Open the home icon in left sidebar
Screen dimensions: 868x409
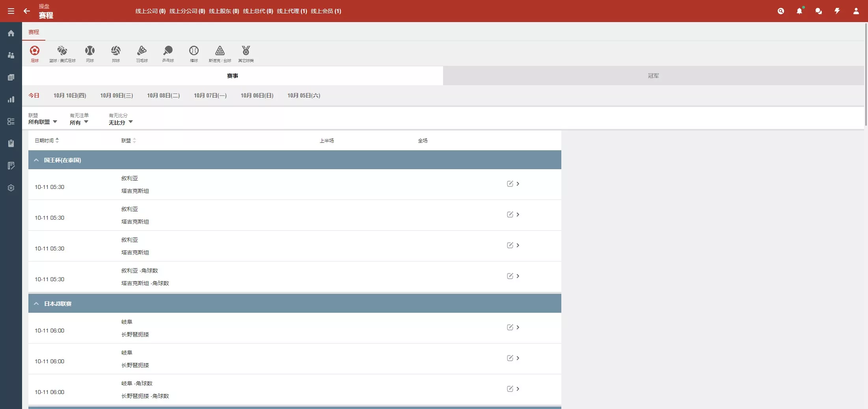(11, 34)
